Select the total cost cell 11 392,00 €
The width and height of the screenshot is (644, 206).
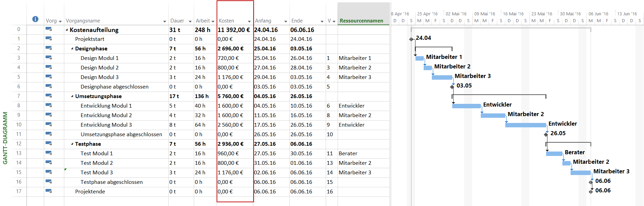234,30
